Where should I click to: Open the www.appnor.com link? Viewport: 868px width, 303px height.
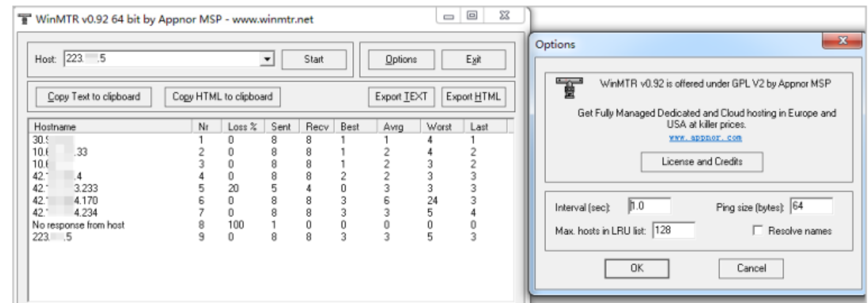coord(705,138)
